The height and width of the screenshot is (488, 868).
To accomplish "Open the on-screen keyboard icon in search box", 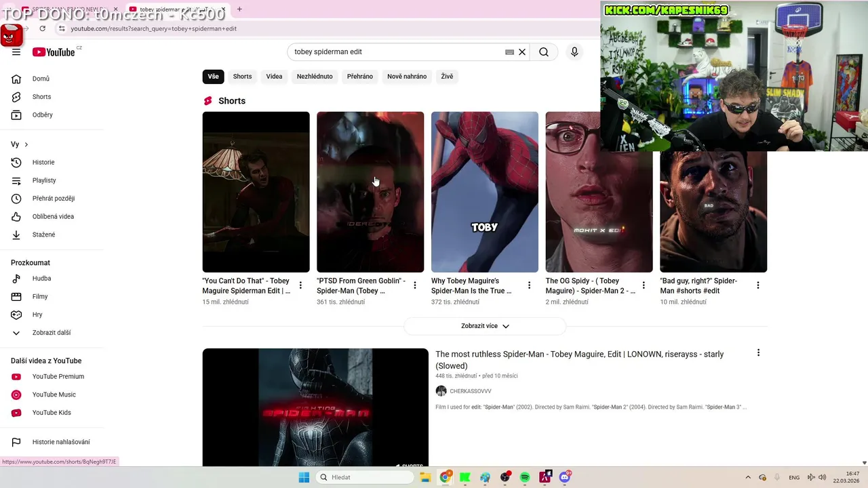I will [x=509, y=52].
